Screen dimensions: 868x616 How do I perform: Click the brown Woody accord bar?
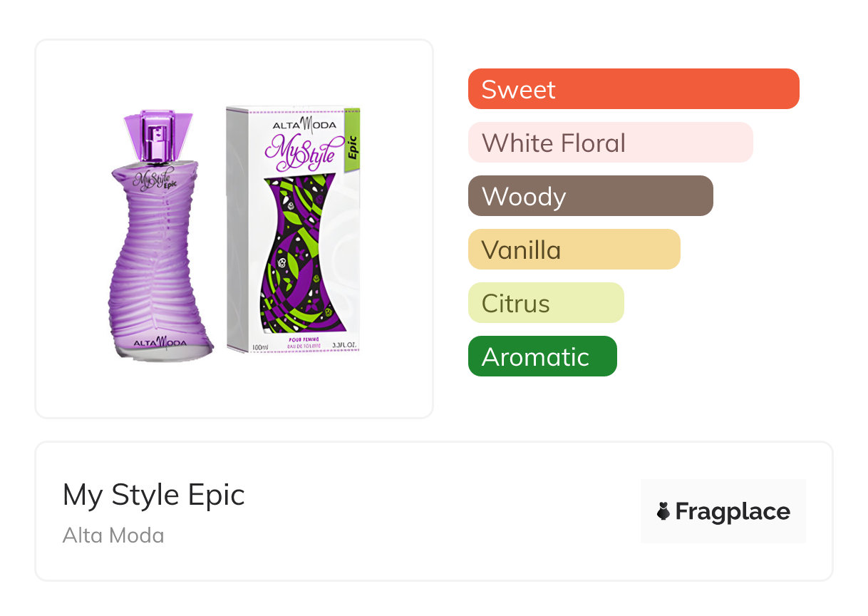pyautogui.click(x=590, y=196)
